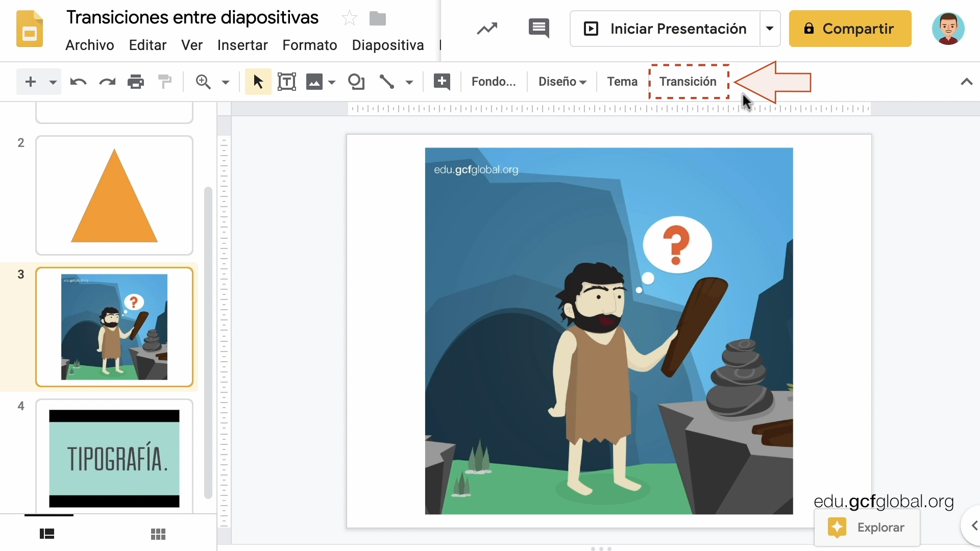The width and height of the screenshot is (980, 551).
Task: Open the Editar menu
Action: pyautogui.click(x=148, y=45)
